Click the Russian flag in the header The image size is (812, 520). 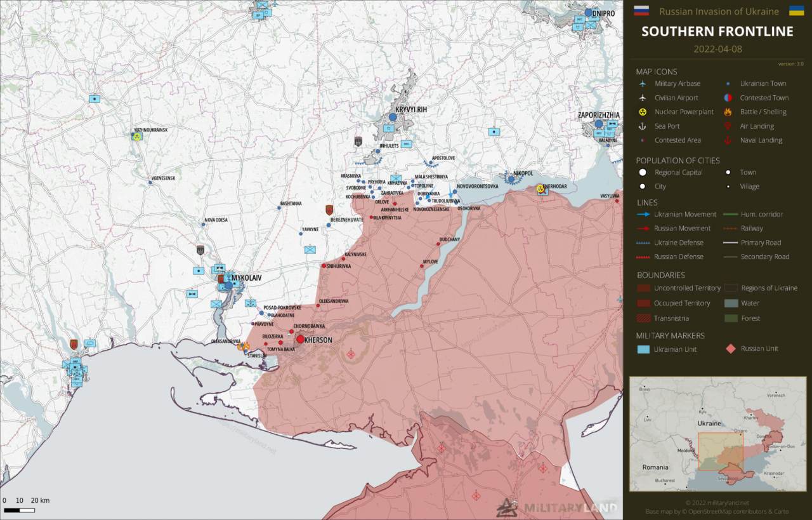tap(641, 11)
